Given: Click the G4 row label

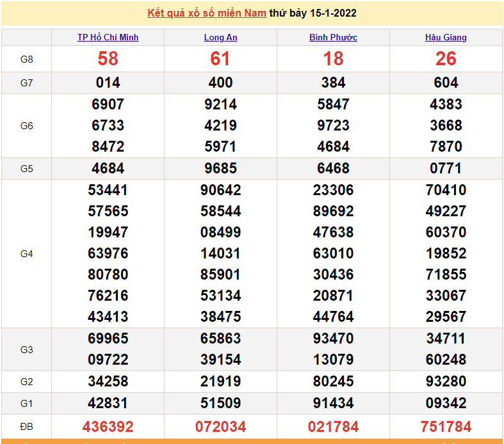Looking at the screenshot, I should pos(26,253).
